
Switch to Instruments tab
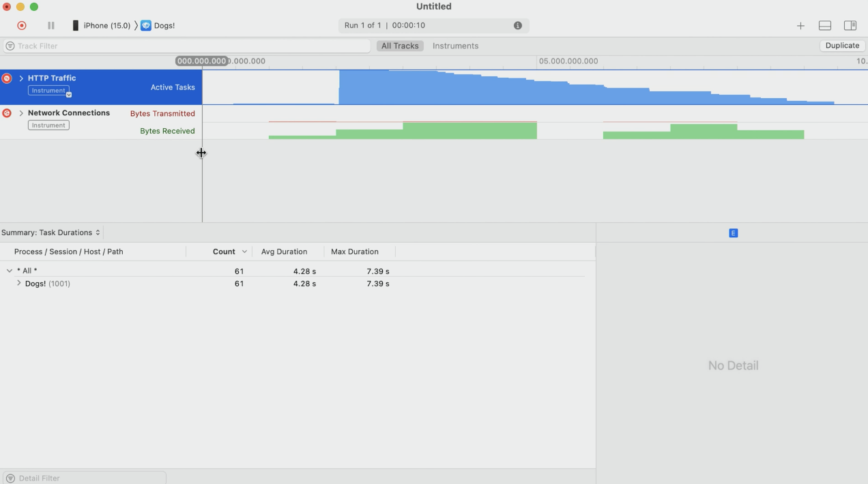click(455, 46)
